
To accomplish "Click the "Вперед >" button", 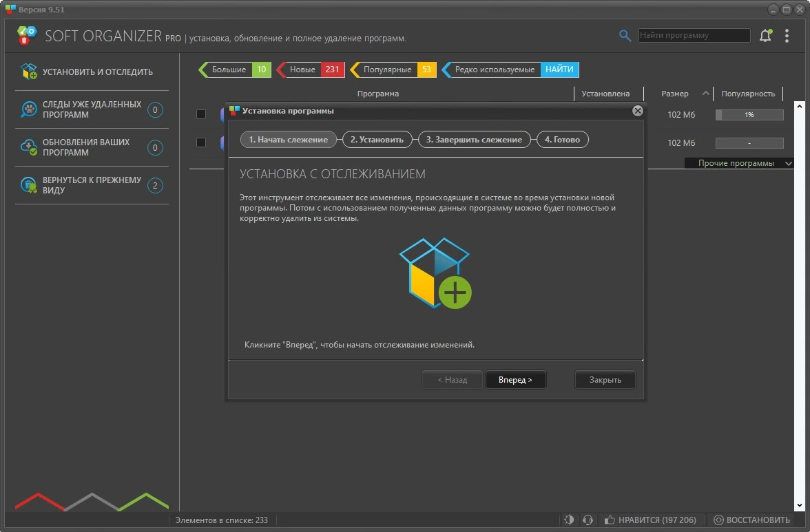I will point(515,380).
